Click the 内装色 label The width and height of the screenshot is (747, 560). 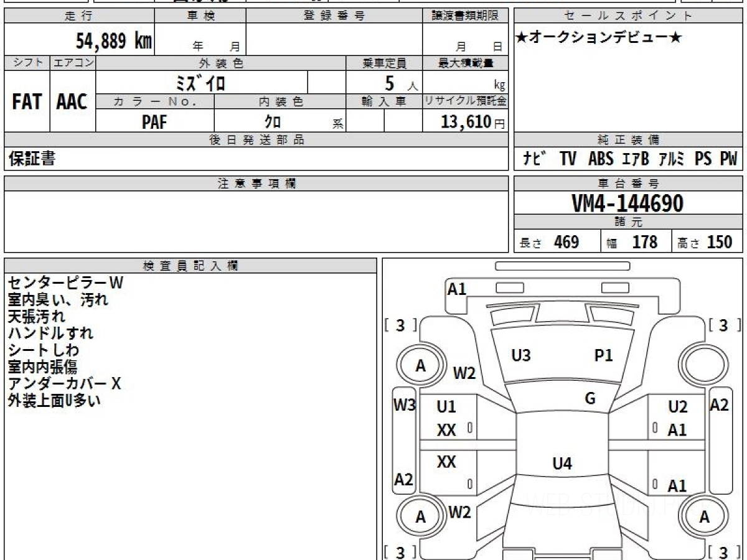tap(280, 101)
